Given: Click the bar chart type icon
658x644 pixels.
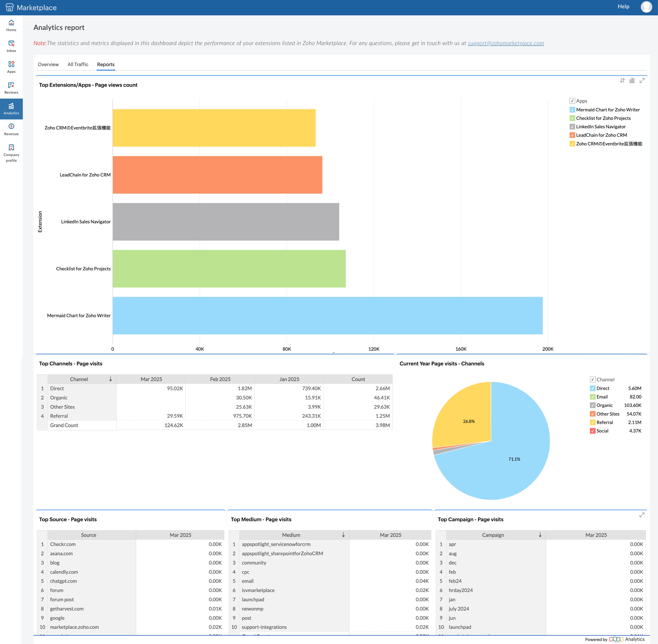Looking at the screenshot, I should [x=632, y=80].
